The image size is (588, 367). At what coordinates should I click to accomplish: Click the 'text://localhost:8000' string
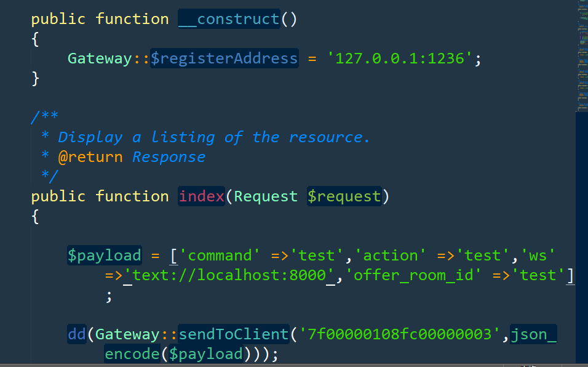pyautogui.click(x=229, y=275)
